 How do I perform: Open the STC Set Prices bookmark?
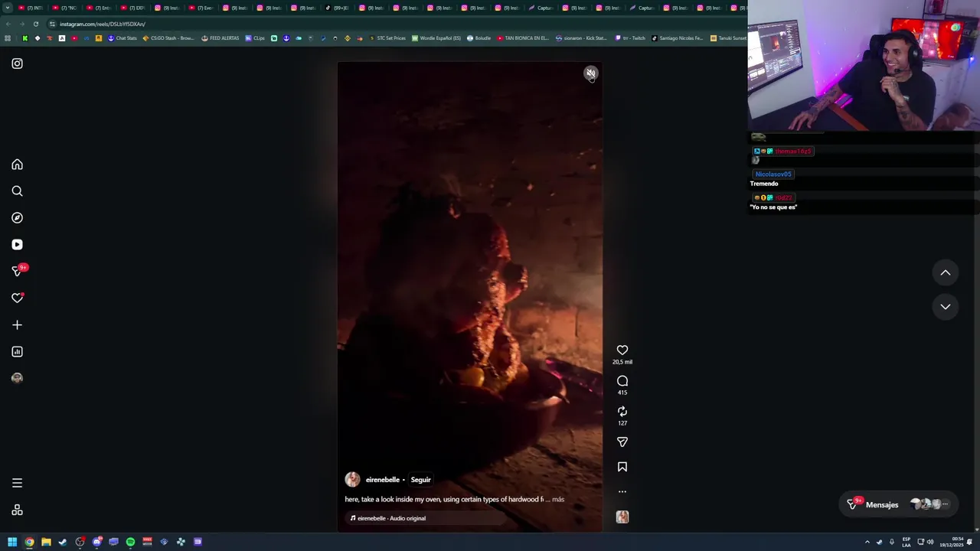click(x=387, y=38)
